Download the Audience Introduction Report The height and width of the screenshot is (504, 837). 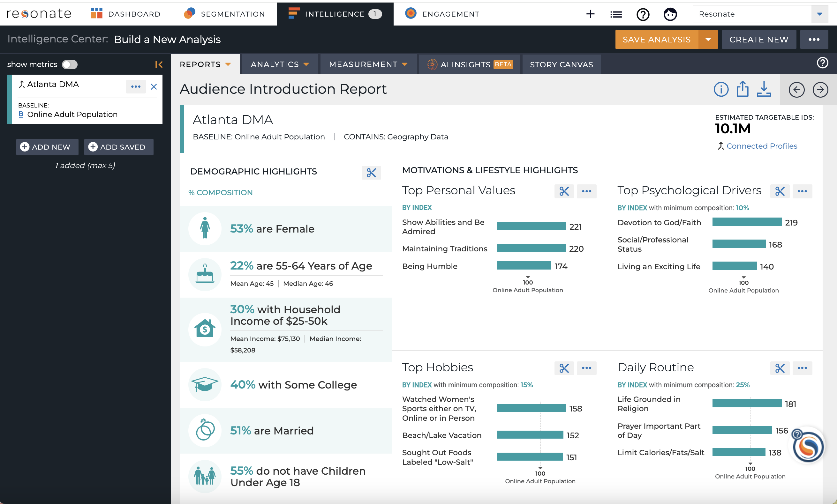(764, 89)
